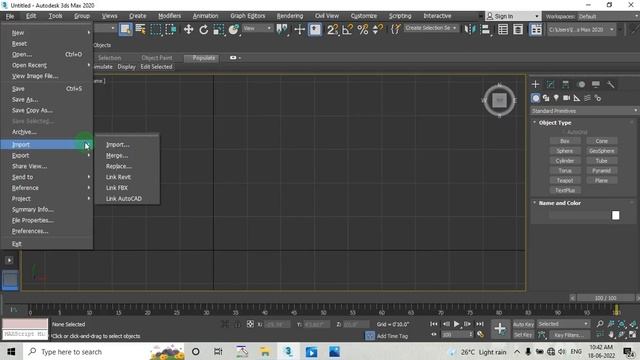Open the Create command panel tab
The height and width of the screenshot is (360, 640).
click(536, 84)
